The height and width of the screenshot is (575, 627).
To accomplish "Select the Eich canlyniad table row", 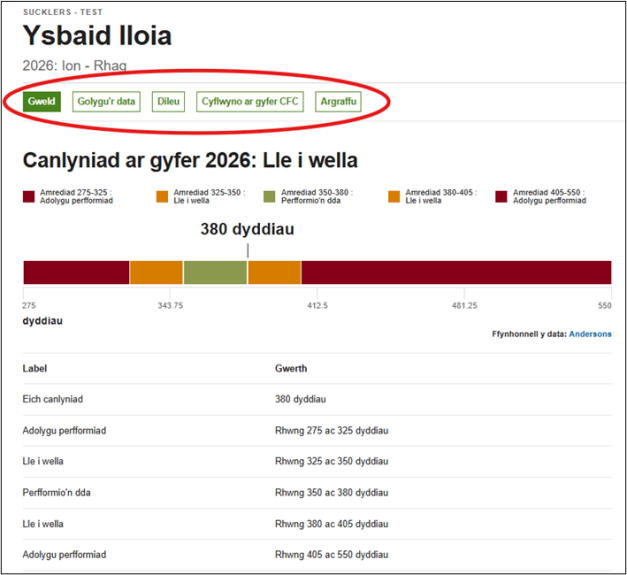I will pos(53,399).
